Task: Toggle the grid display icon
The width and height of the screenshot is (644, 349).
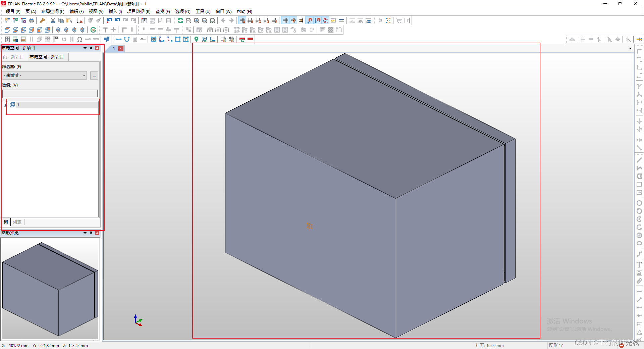Action: tap(285, 20)
